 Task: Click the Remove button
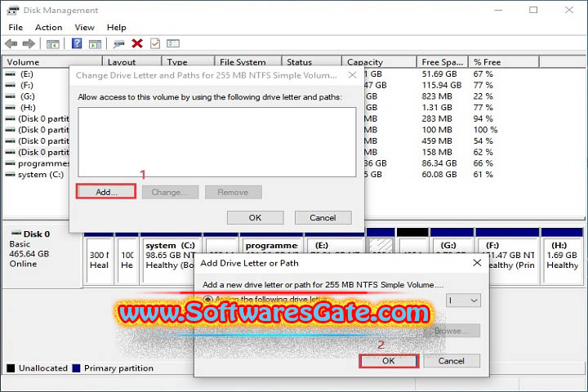(233, 192)
